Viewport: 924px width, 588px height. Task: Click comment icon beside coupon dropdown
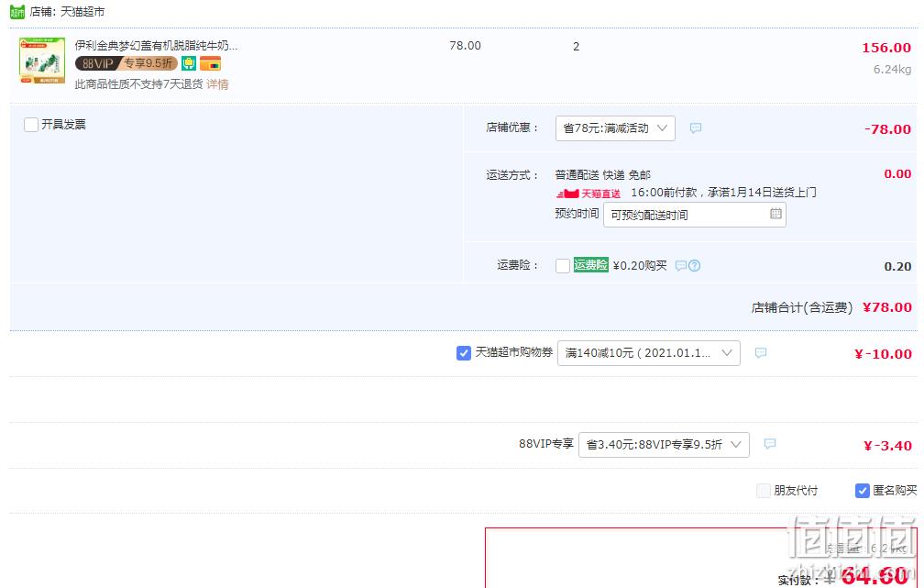coord(761,352)
